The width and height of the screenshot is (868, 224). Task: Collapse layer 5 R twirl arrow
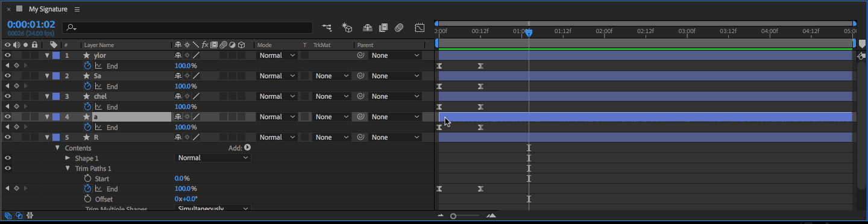pyautogui.click(x=47, y=137)
